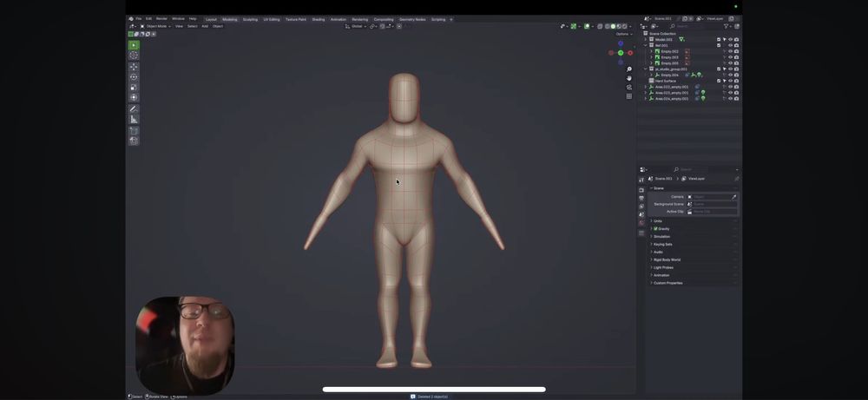
Task: Click the green Y axis gizmo circle
Action: click(621, 53)
